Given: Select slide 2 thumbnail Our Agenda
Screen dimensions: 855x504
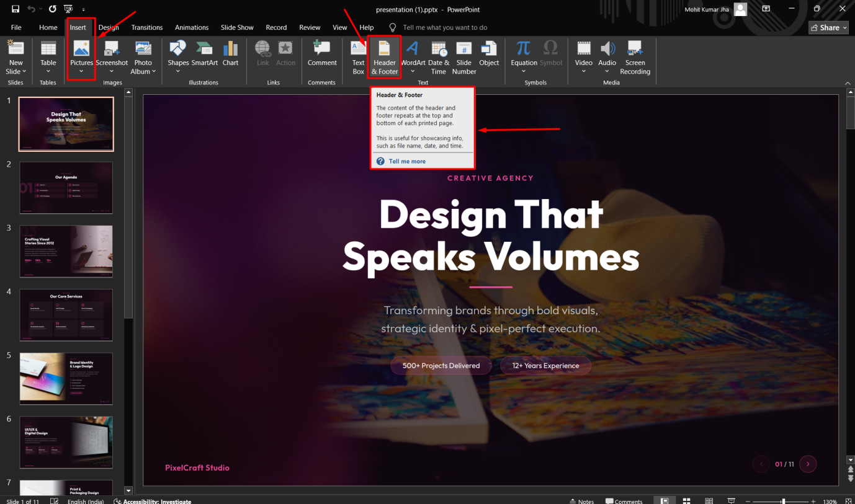Looking at the screenshot, I should [x=66, y=188].
